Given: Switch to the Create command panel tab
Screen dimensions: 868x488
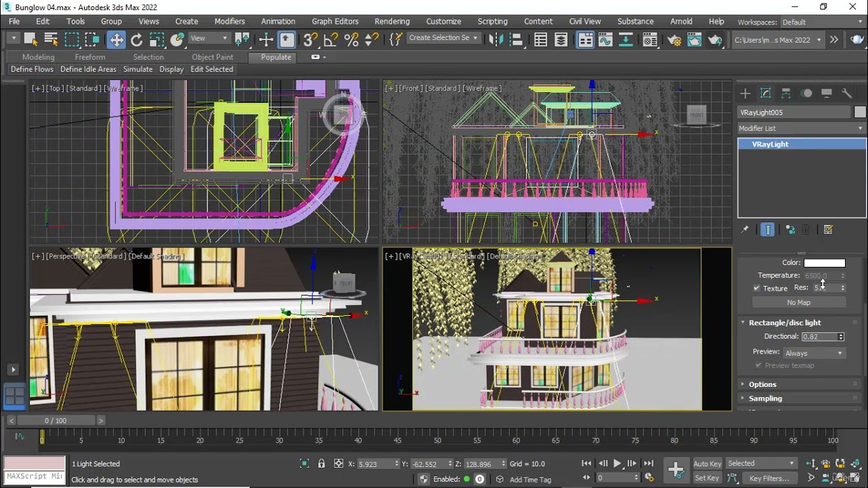Looking at the screenshot, I should 745,94.
